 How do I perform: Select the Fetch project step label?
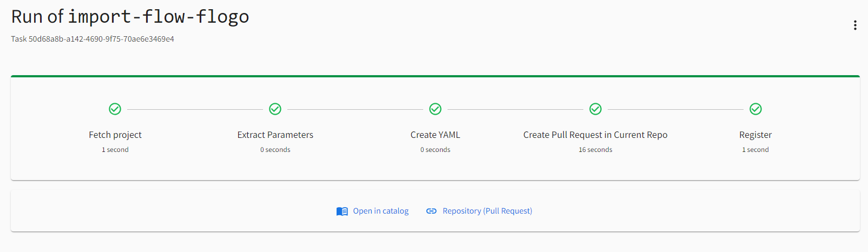click(115, 135)
